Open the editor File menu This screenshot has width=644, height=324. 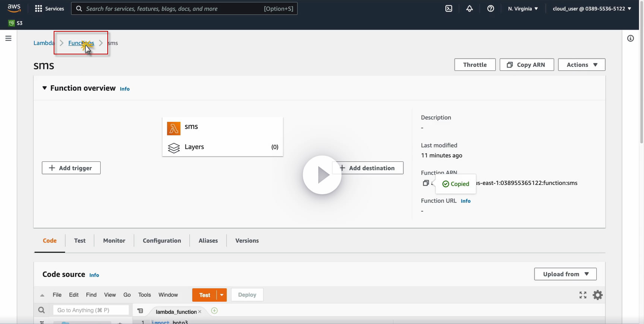(57, 295)
